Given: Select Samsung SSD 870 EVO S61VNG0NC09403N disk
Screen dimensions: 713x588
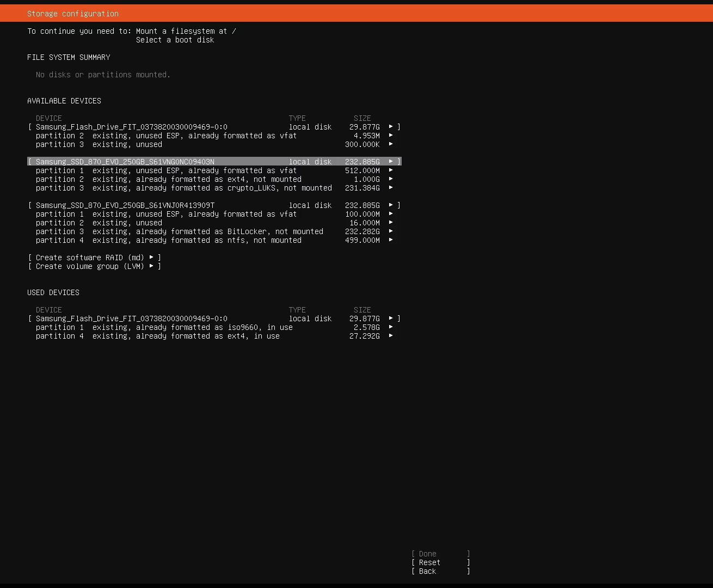Looking at the screenshot, I should pyautogui.click(x=214, y=162).
